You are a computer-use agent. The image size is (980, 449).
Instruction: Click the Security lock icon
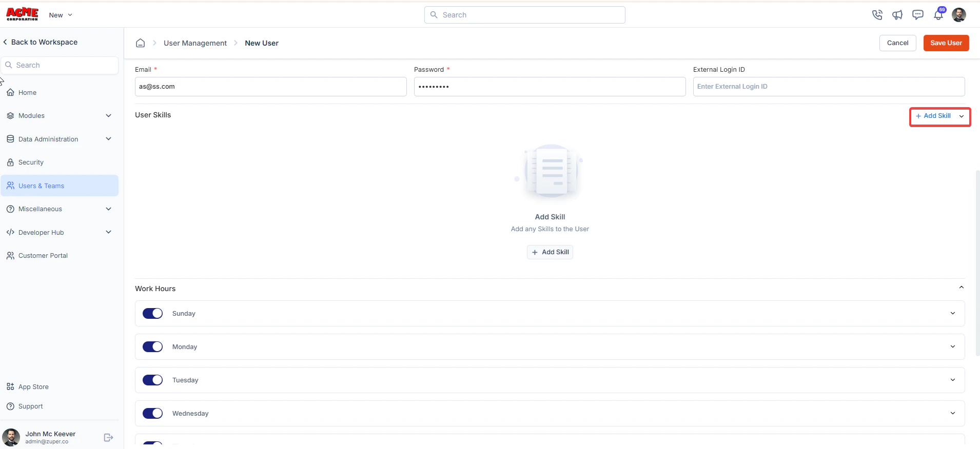pos(10,162)
